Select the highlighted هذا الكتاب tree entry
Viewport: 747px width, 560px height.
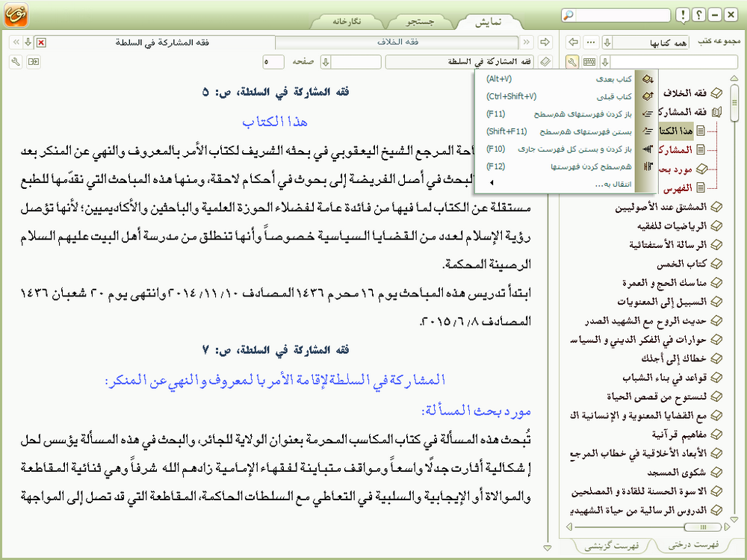(677, 131)
